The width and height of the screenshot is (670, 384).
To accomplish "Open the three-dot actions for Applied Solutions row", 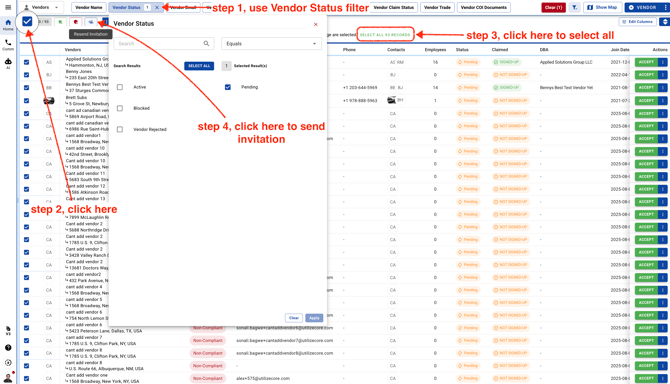I will pyautogui.click(x=663, y=62).
